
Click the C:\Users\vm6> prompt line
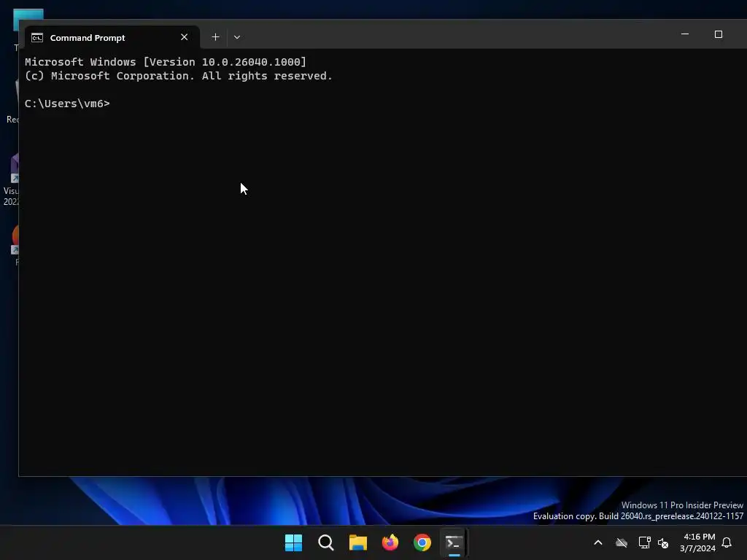[x=67, y=104]
